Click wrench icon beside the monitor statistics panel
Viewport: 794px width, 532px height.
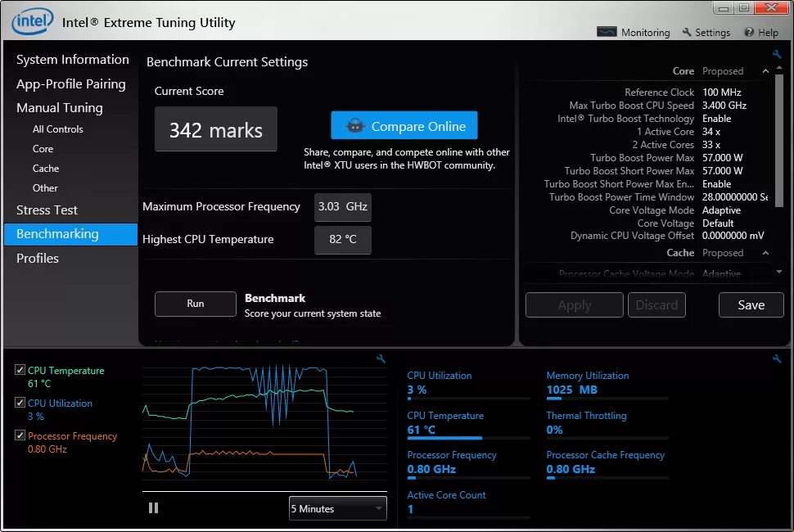pyautogui.click(x=777, y=358)
